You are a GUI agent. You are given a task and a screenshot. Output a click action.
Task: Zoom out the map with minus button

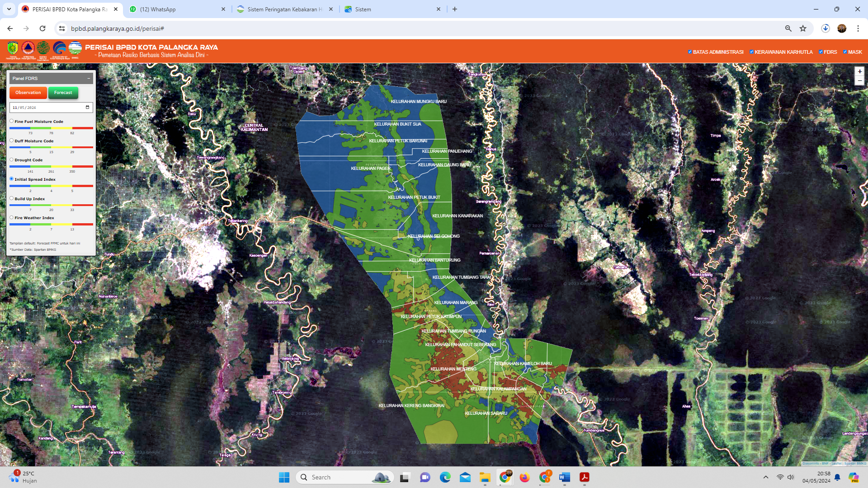pyautogui.click(x=859, y=81)
